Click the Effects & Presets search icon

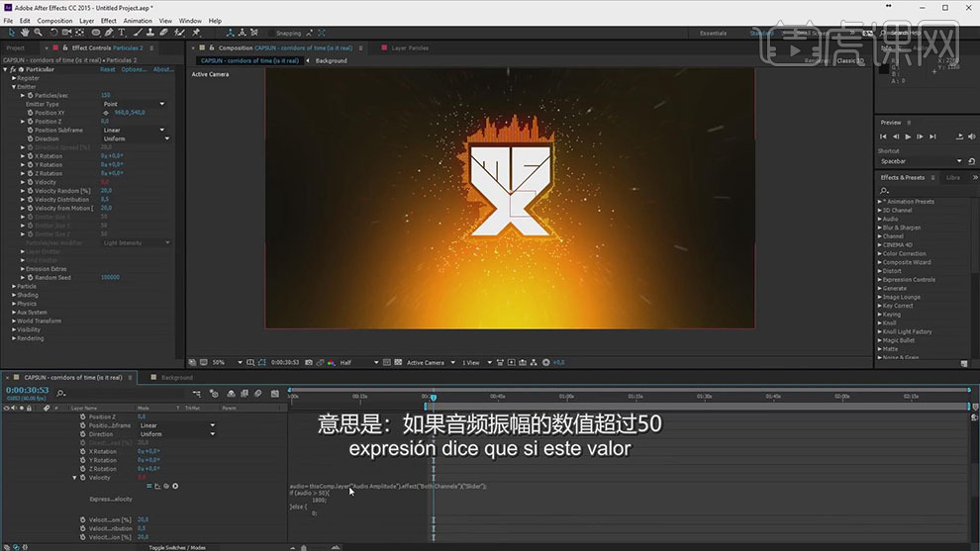(x=884, y=191)
